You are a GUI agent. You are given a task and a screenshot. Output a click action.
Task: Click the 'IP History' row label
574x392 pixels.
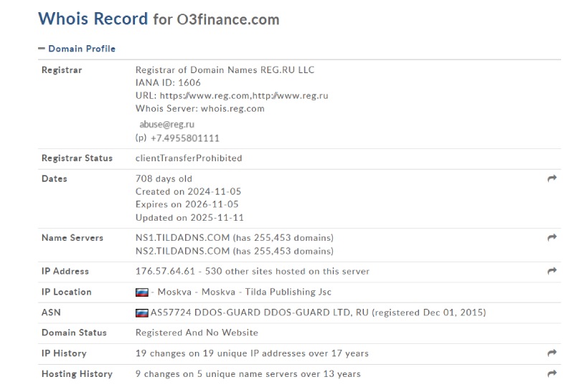[64, 353]
